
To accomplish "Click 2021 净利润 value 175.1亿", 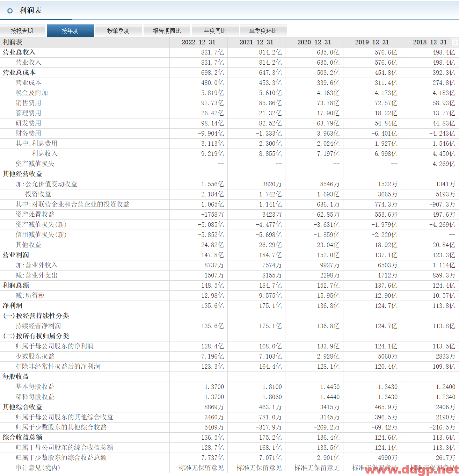I will point(270,306).
